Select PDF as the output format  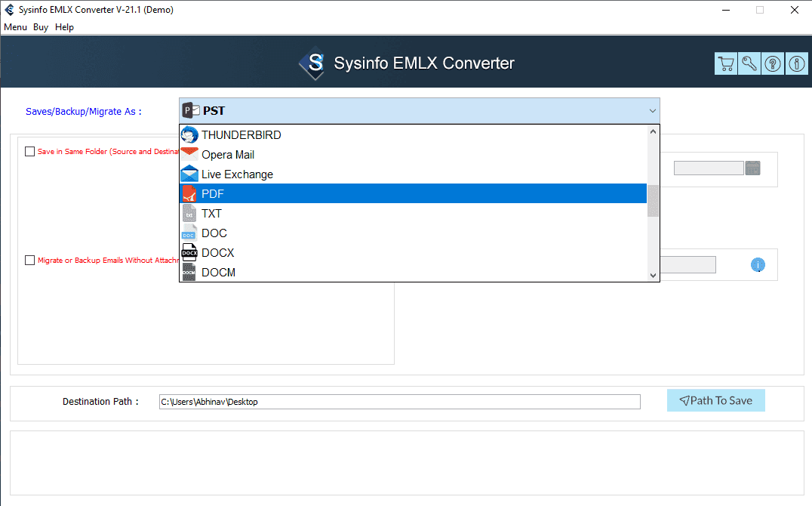click(413, 194)
